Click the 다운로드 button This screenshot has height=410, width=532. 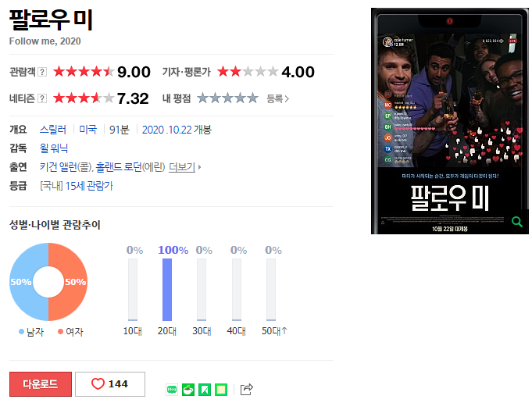pyautogui.click(x=41, y=384)
